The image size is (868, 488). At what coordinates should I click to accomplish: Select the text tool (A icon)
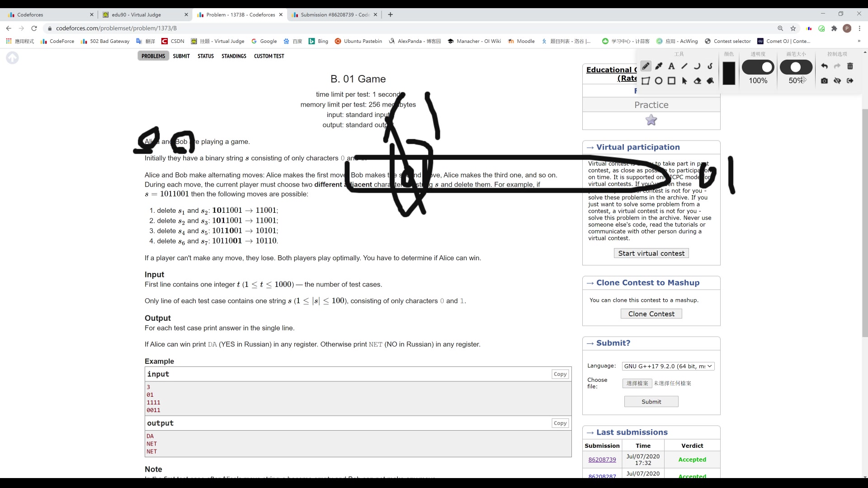pos(671,66)
